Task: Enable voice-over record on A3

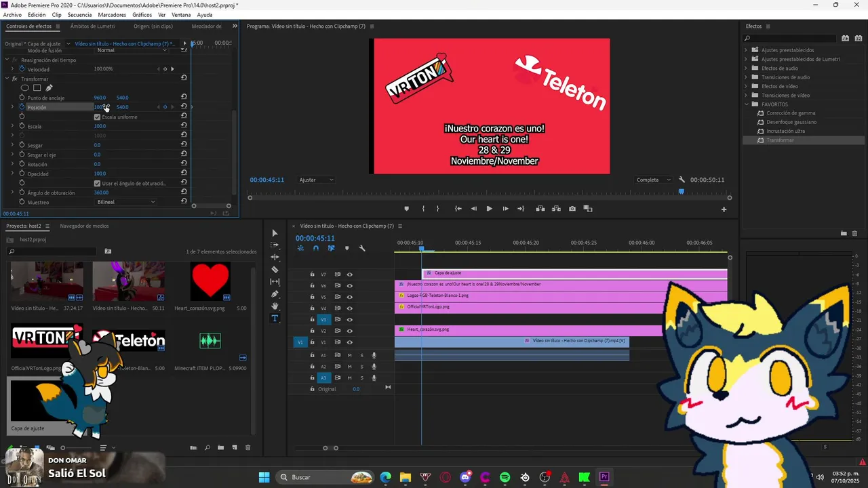Action: pos(374,378)
